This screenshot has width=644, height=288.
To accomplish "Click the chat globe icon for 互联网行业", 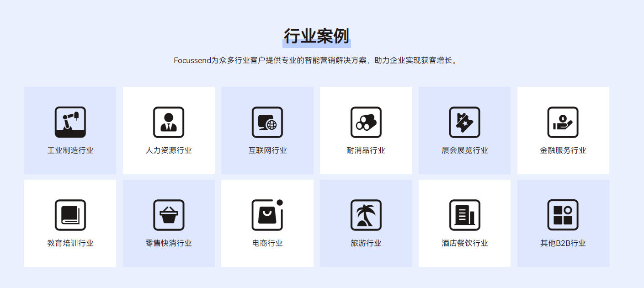I will (x=267, y=122).
